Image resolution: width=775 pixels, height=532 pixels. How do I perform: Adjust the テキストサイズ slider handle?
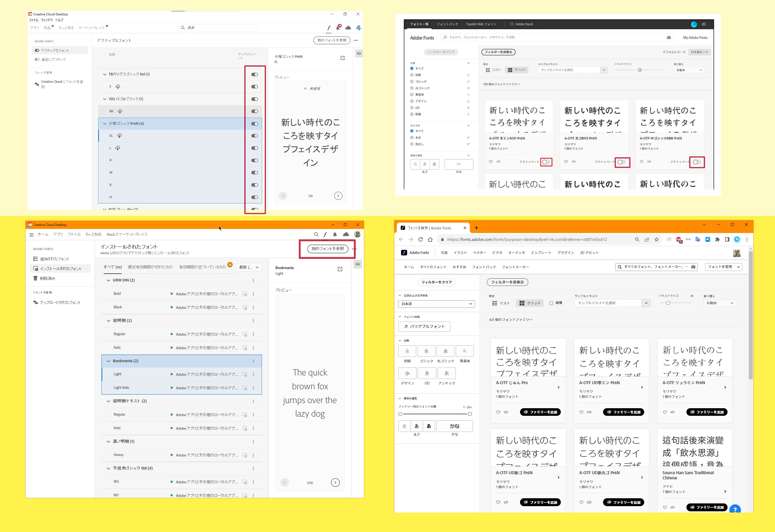pos(668,303)
